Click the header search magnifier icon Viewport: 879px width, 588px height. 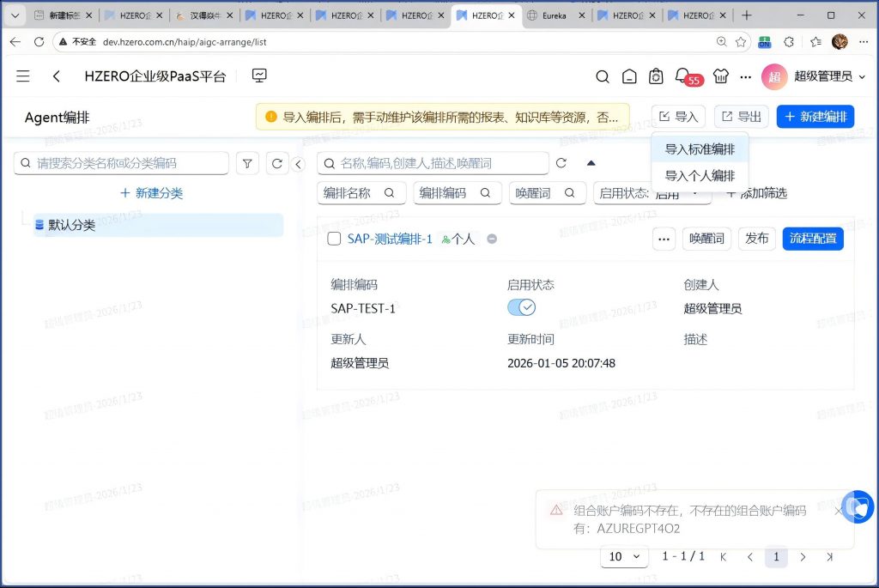point(603,76)
